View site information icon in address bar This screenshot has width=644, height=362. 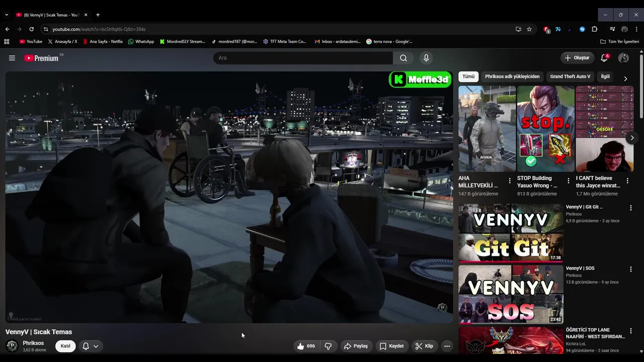[x=46, y=29]
